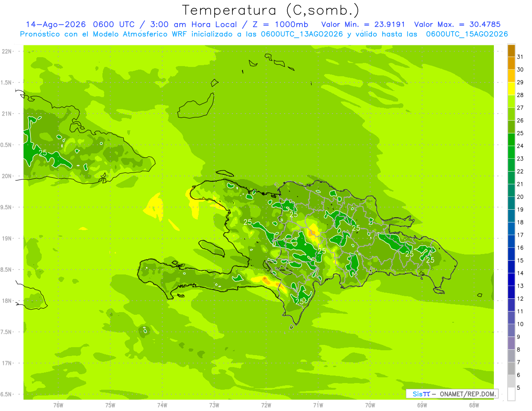Click the '19N' latitude axis label
Image resolution: width=532 pixels, height=411 pixels.
click(8, 239)
